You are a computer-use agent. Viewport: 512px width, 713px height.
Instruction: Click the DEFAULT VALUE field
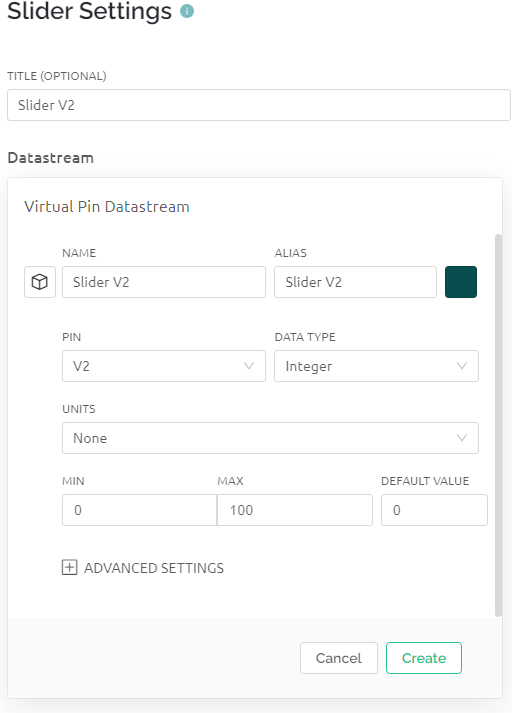[x=434, y=510]
